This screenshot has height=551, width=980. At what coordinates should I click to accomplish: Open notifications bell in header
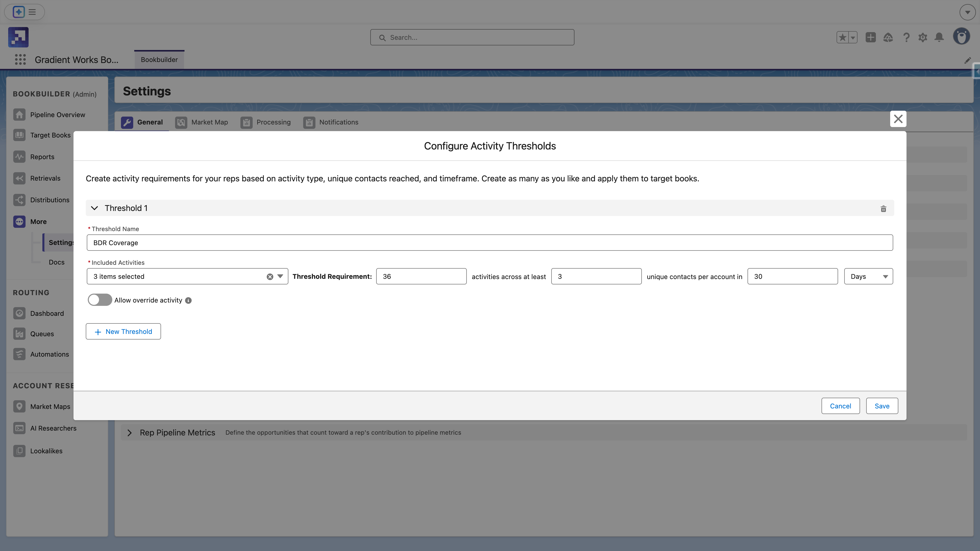coord(939,37)
